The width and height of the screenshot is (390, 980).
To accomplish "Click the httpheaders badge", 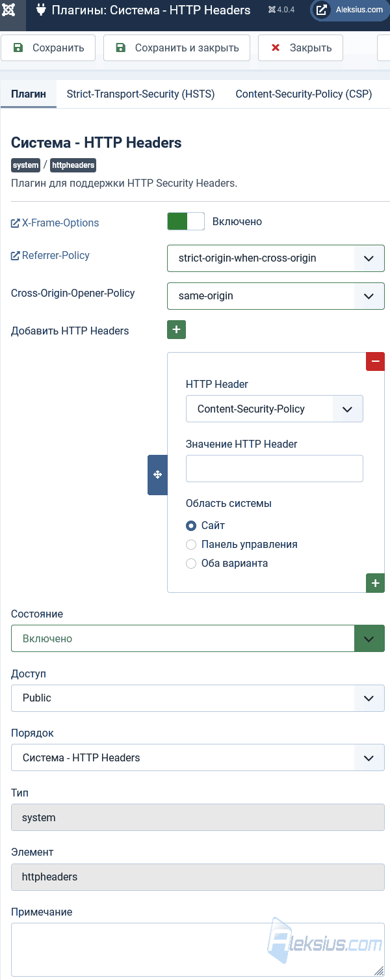I will tap(73, 165).
